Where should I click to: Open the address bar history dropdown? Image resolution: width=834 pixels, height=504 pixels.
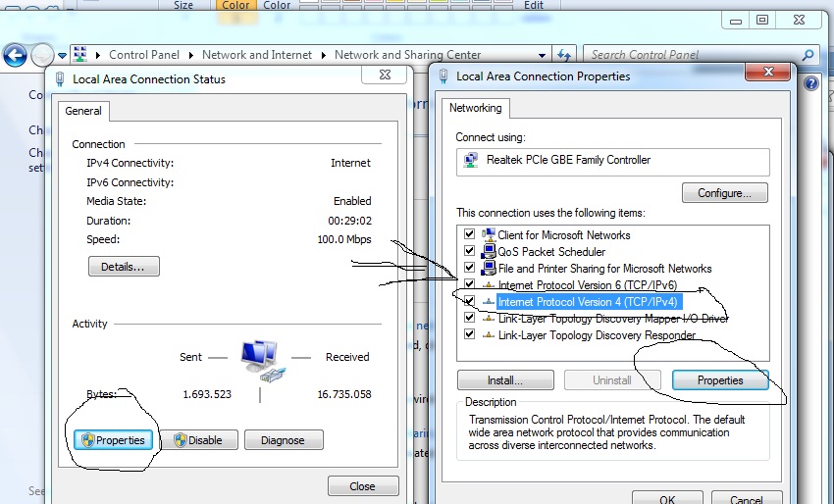[542, 55]
